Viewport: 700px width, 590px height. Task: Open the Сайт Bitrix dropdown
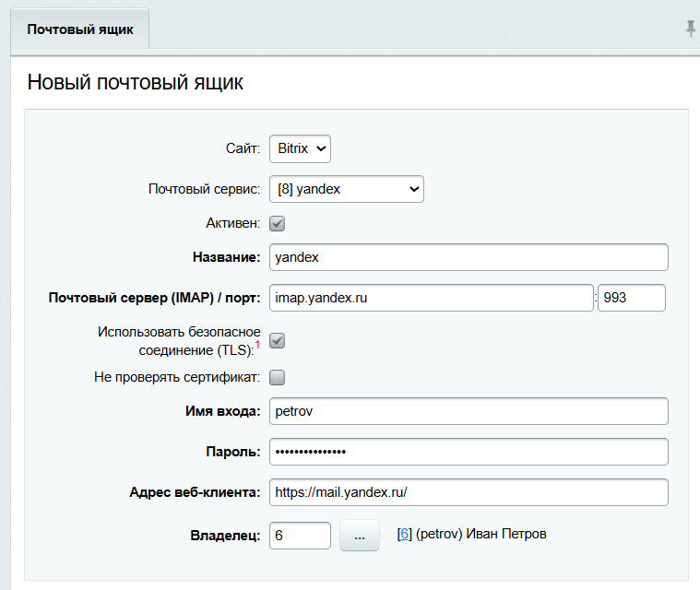[300, 148]
